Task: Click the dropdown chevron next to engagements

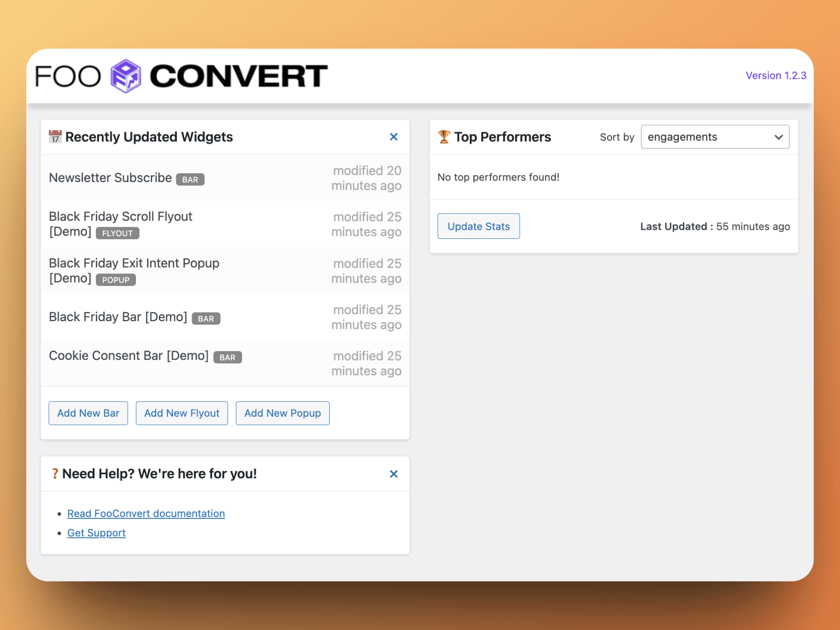Action: click(779, 137)
